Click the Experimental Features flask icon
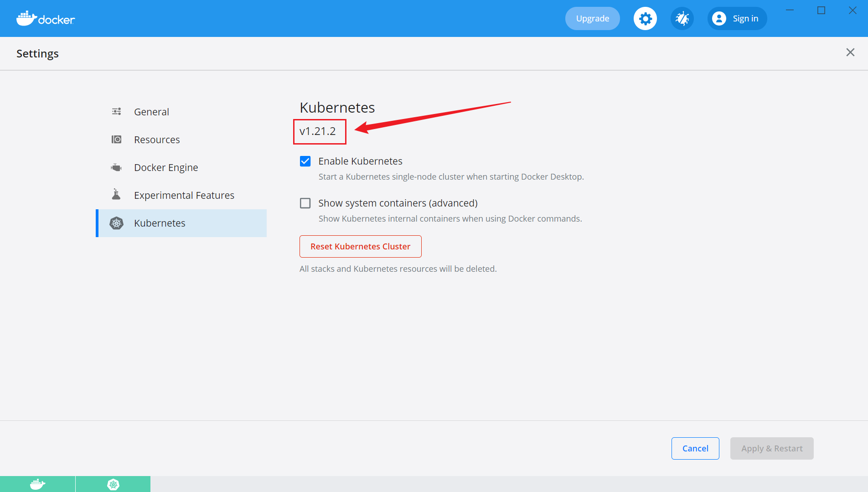The width and height of the screenshot is (868, 492). [x=116, y=195]
